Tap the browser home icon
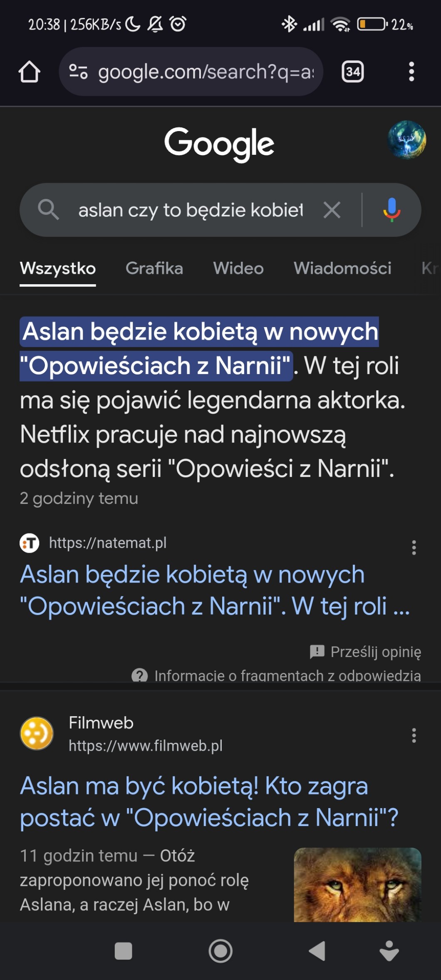Screen dimensions: 441x980 (x=29, y=72)
